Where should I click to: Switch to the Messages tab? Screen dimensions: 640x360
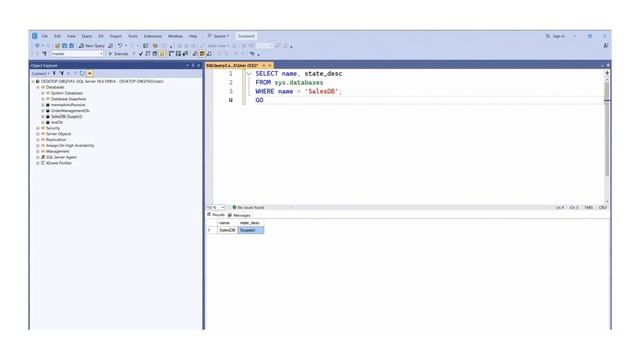click(x=240, y=215)
